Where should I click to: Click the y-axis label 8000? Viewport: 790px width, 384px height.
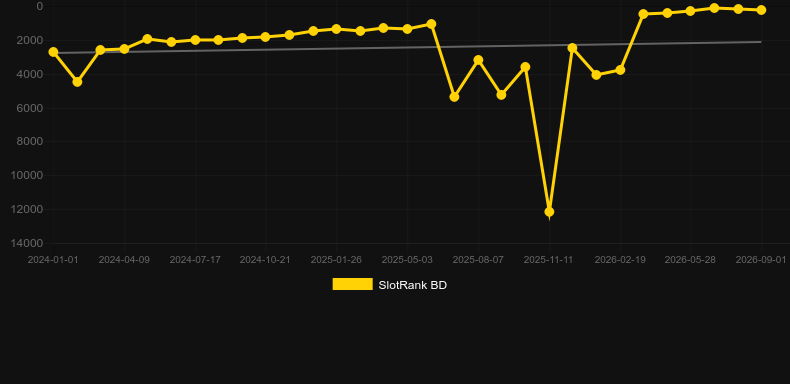(x=30, y=142)
